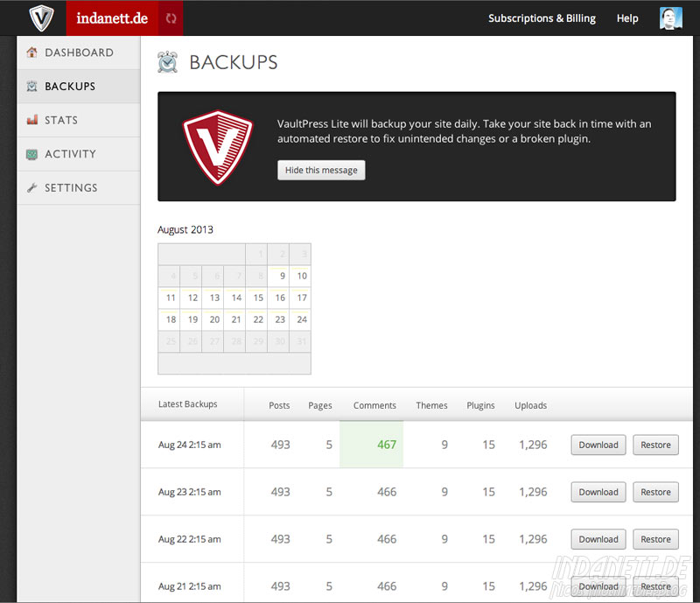
Task: Click the alarm clock icon beside Backups heading
Action: pyautogui.click(x=168, y=62)
